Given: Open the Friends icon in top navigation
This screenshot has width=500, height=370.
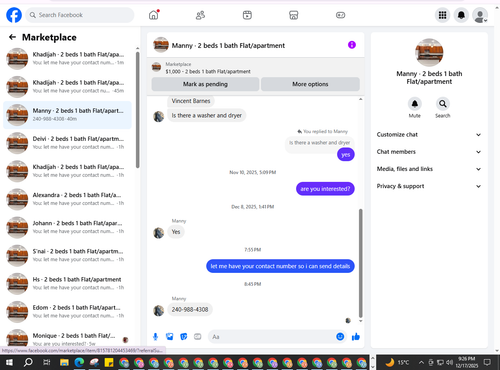Looking at the screenshot, I should tap(200, 15).
